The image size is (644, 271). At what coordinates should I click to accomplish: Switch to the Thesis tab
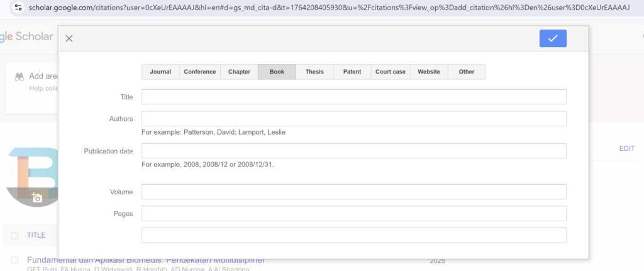click(x=314, y=72)
